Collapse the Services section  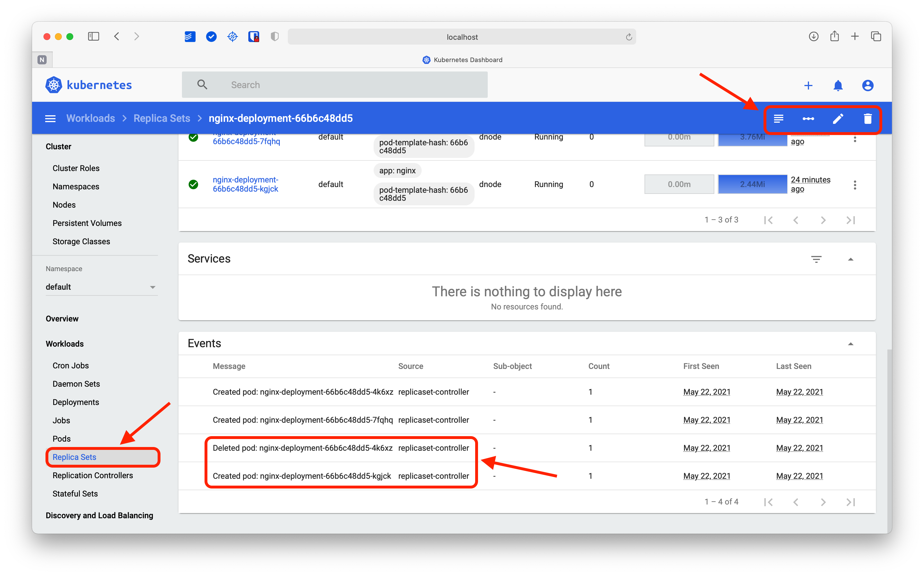coord(850,259)
